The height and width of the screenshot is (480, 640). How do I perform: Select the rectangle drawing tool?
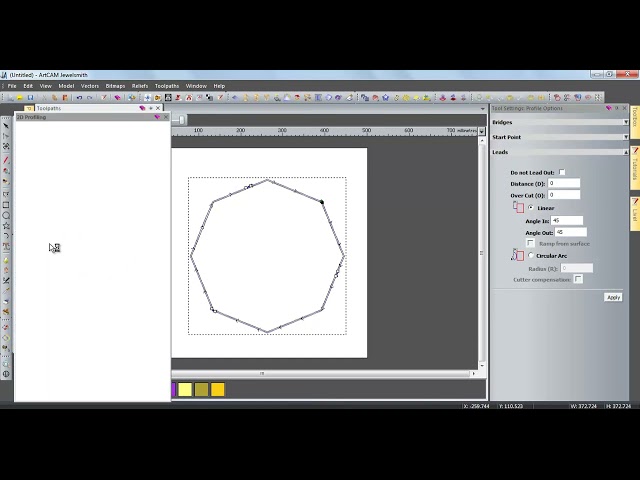point(6,205)
